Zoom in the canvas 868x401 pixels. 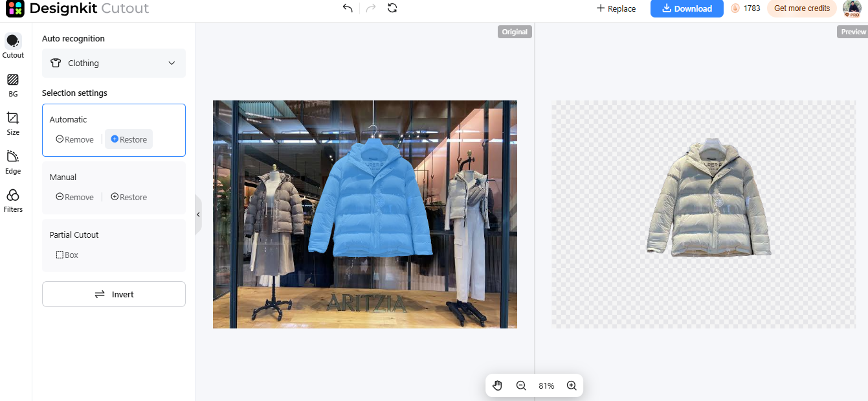572,385
